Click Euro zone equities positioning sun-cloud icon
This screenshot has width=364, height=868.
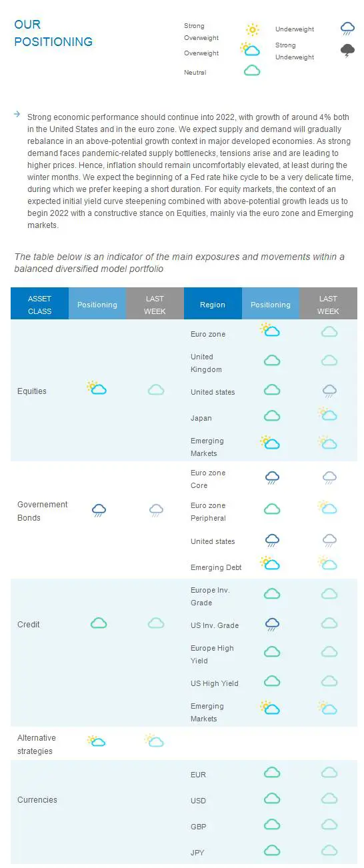tap(270, 330)
